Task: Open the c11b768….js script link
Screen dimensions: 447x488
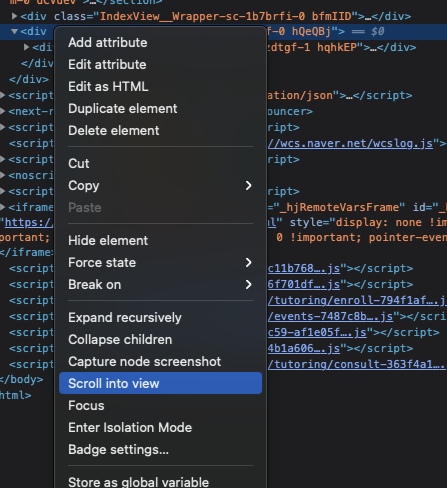Action: pos(304,269)
